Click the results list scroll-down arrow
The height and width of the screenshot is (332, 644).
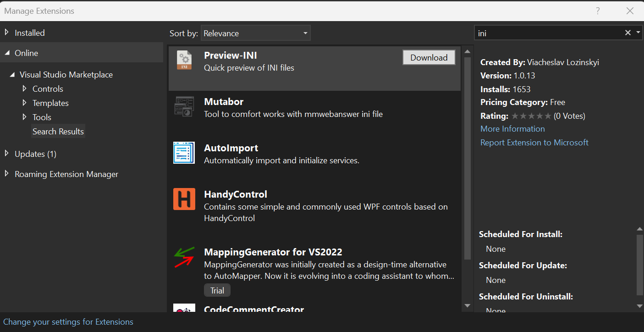coord(468,305)
